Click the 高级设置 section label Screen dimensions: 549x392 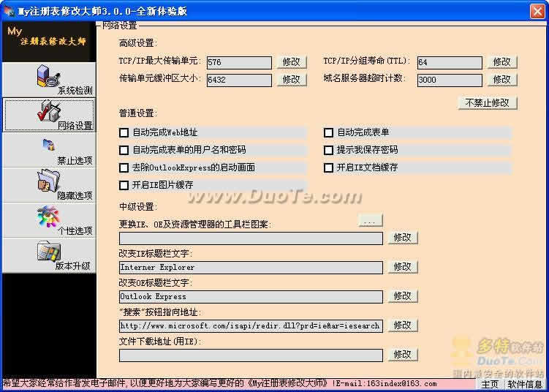[138, 43]
